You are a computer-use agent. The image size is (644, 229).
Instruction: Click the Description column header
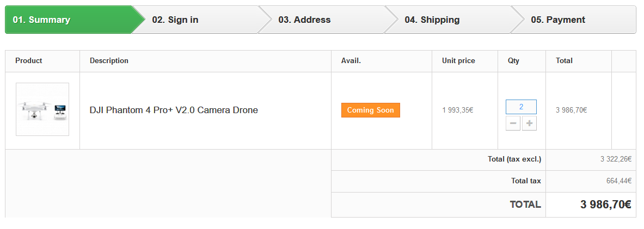point(109,61)
